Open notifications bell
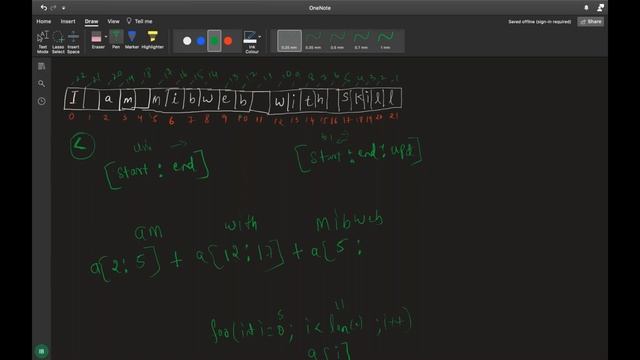The image size is (640, 360). (586, 8)
